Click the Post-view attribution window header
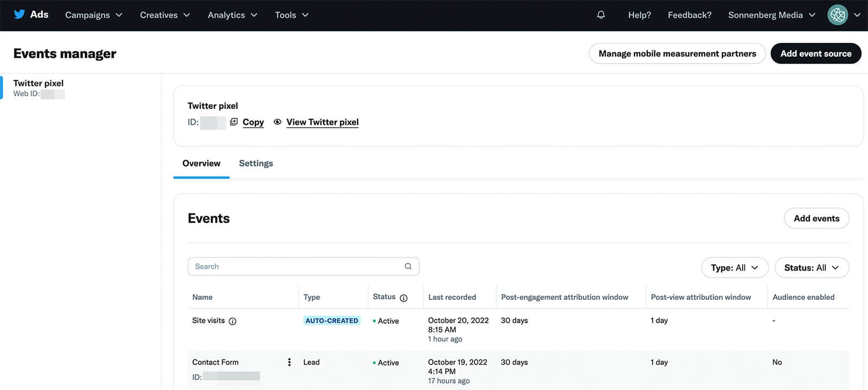 (701, 297)
